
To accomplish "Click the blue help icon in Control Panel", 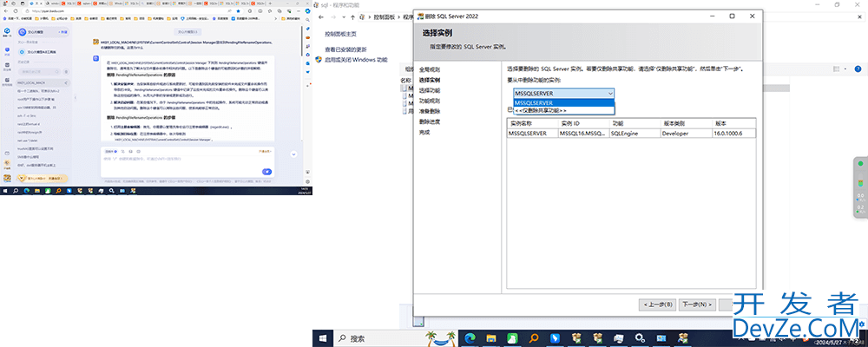I will click(x=859, y=69).
